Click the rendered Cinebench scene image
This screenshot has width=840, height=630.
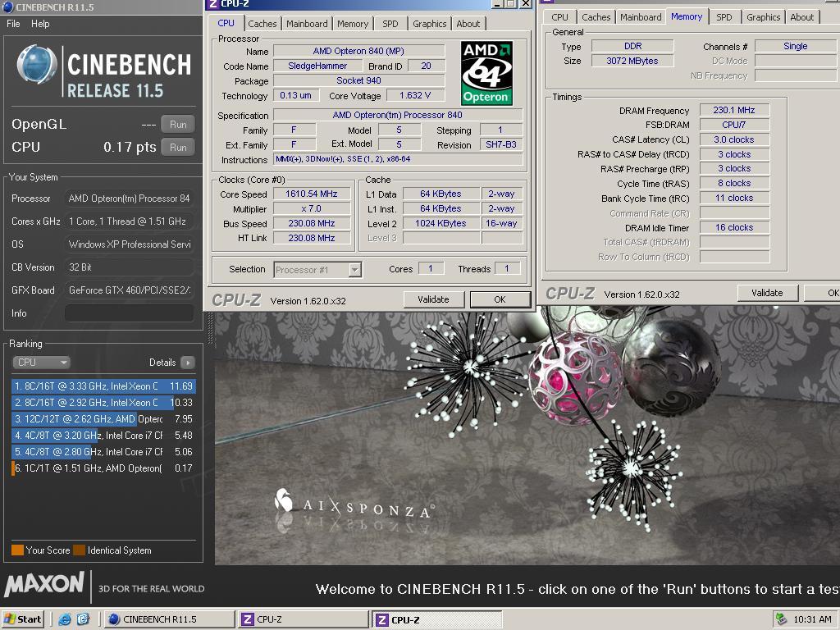(x=527, y=436)
